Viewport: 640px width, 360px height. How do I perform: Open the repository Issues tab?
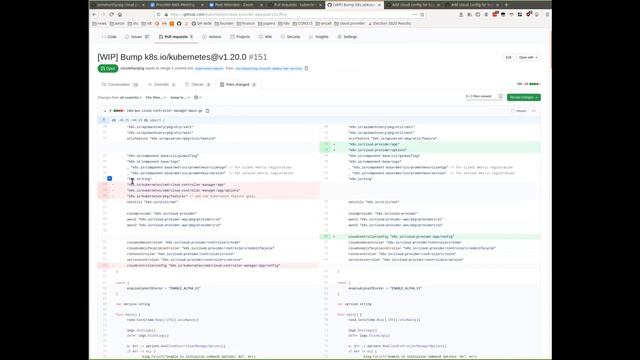[x=137, y=37]
